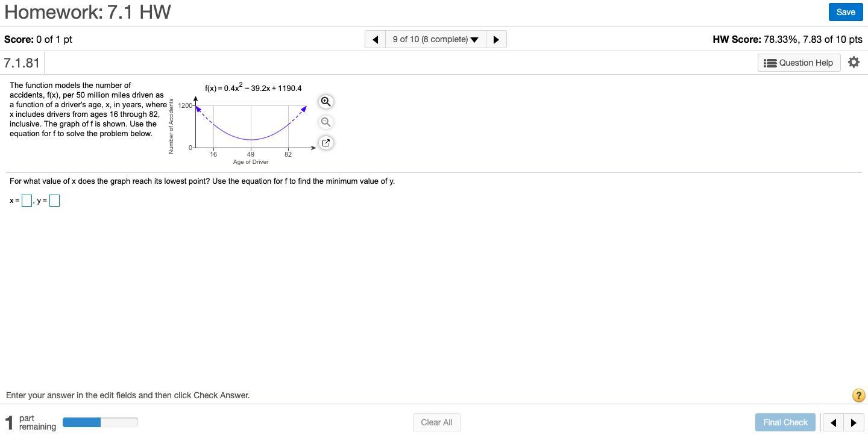Click the yellow help question mark icon

[858, 395]
